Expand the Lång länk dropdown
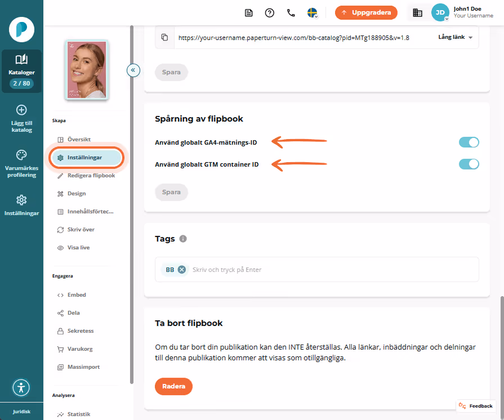Viewport: 504px width, 420px height. 455,37
